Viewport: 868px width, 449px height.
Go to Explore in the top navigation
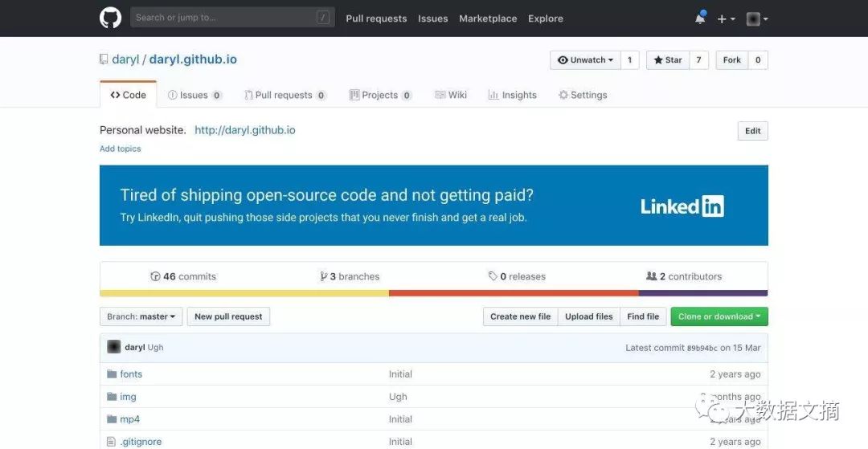click(x=545, y=18)
